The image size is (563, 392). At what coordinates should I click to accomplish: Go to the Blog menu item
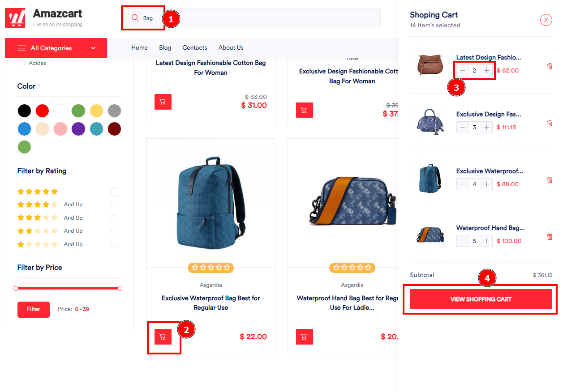coord(165,47)
